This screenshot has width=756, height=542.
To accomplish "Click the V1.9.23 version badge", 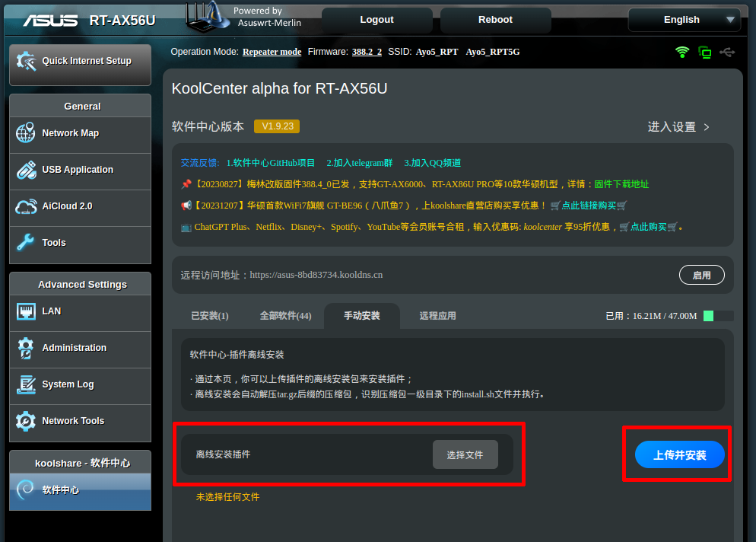I will point(277,126).
